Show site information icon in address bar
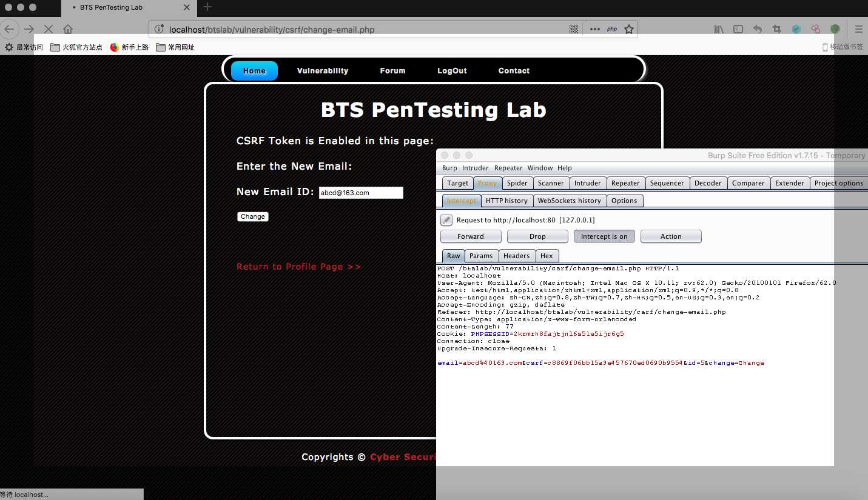Viewport: 868px width, 500px height. point(159,29)
